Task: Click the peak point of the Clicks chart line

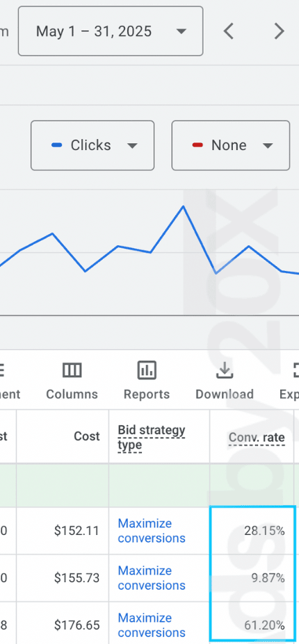Action: [x=184, y=206]
